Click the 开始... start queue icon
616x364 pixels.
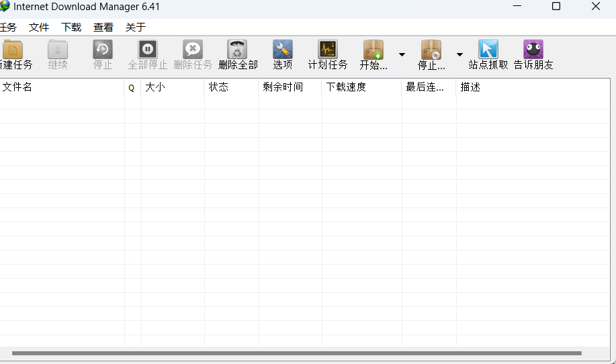(373, 50)
